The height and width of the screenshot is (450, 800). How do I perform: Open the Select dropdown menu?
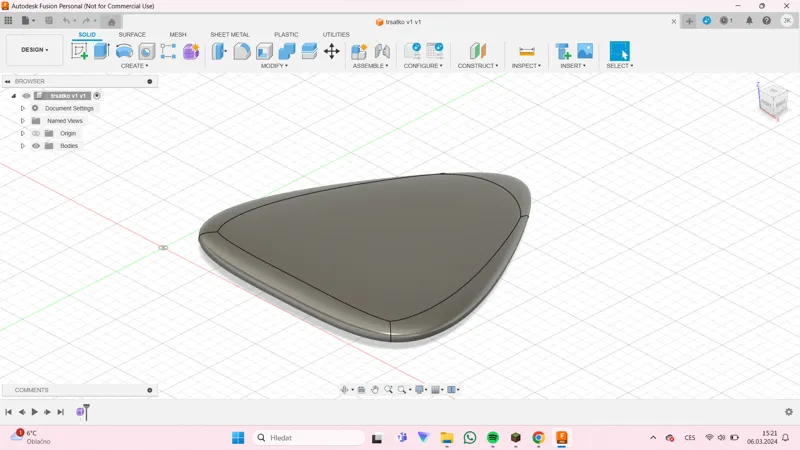coord(620,66)
